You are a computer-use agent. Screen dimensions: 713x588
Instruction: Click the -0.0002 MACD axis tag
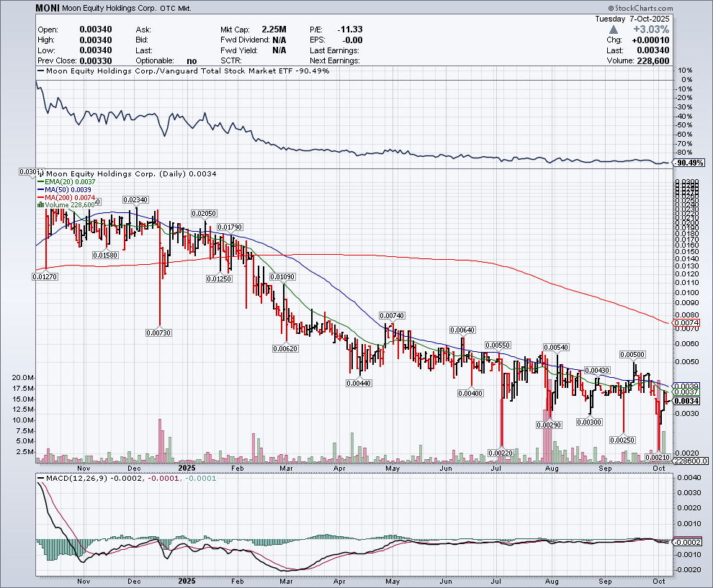[x=688, y=542]
